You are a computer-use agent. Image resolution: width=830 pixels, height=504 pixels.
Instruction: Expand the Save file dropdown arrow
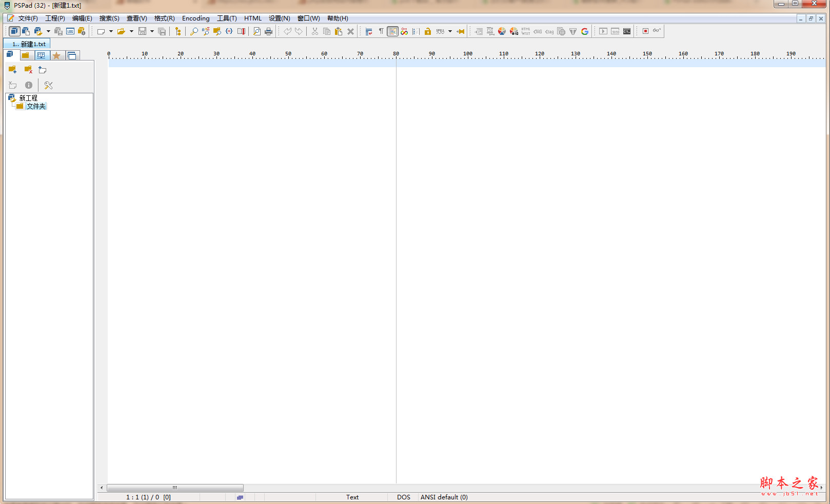pyautogui.click(x=152, y=31)
